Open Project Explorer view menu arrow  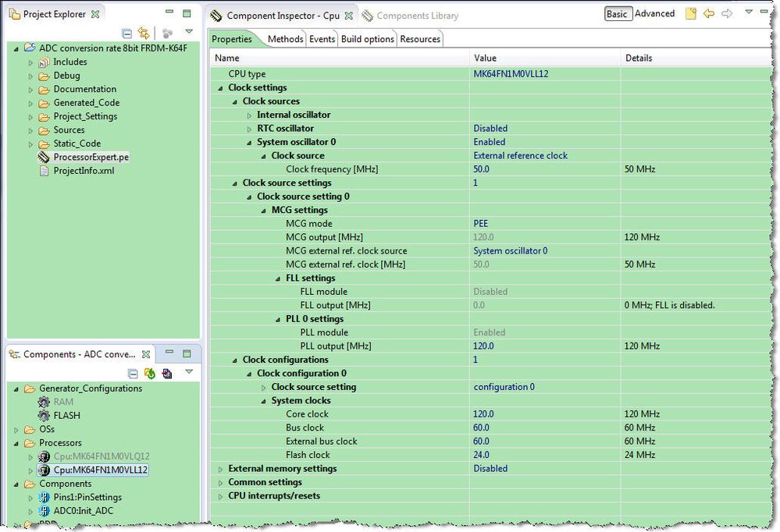point(188,32)
